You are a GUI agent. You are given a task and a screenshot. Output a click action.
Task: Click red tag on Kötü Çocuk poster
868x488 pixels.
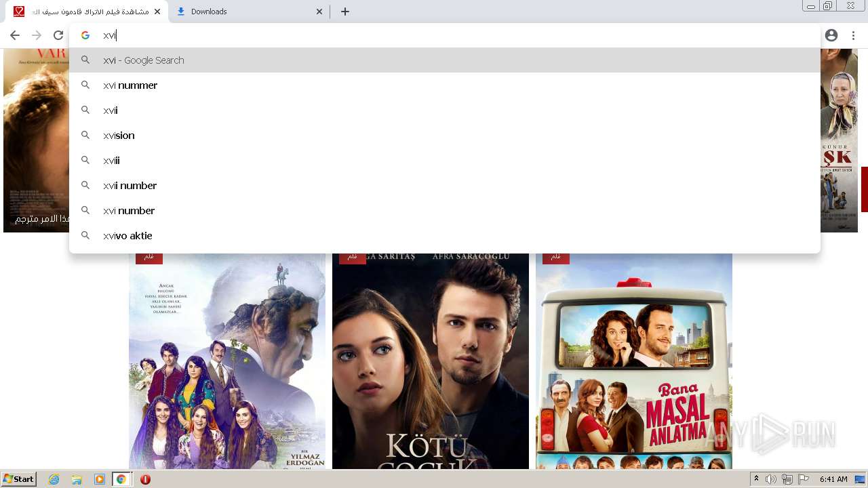353,258
